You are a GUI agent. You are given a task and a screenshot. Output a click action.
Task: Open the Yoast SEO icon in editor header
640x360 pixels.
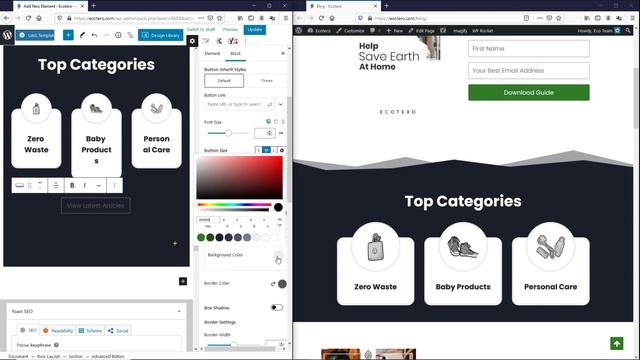(x=233, y=41)
